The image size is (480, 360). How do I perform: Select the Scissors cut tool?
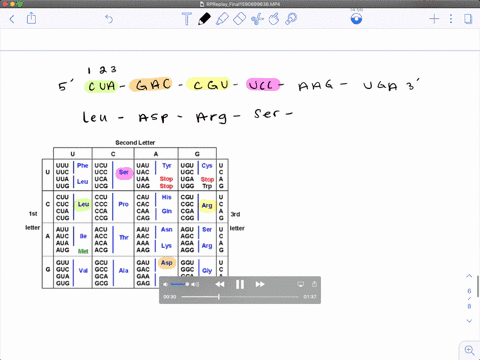[257, 19]
